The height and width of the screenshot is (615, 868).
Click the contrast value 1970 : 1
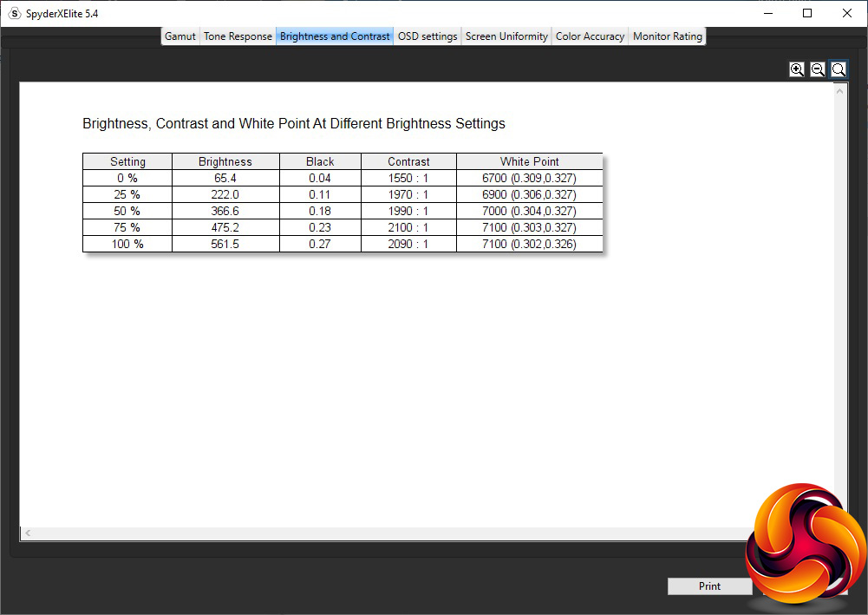[x=408, y=195]
